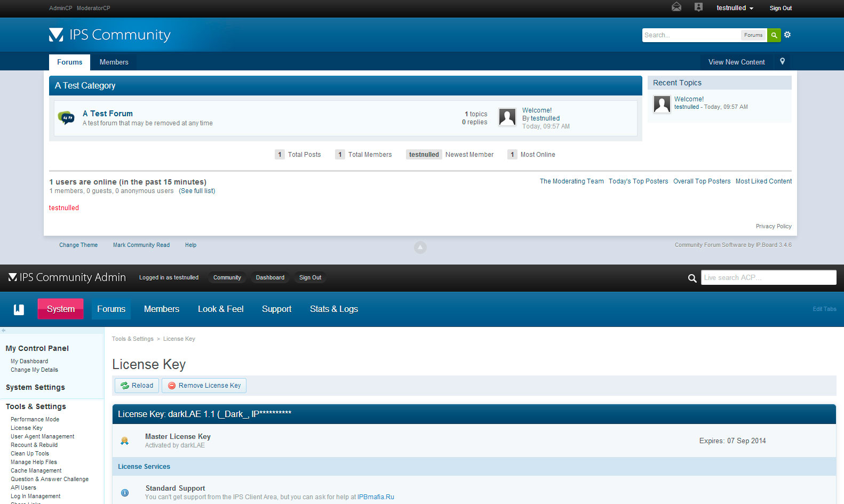Open the messenger inbox envelope icon
This screenshot has height=504, width=844.
pyautogui.click(x=676, y=7)
